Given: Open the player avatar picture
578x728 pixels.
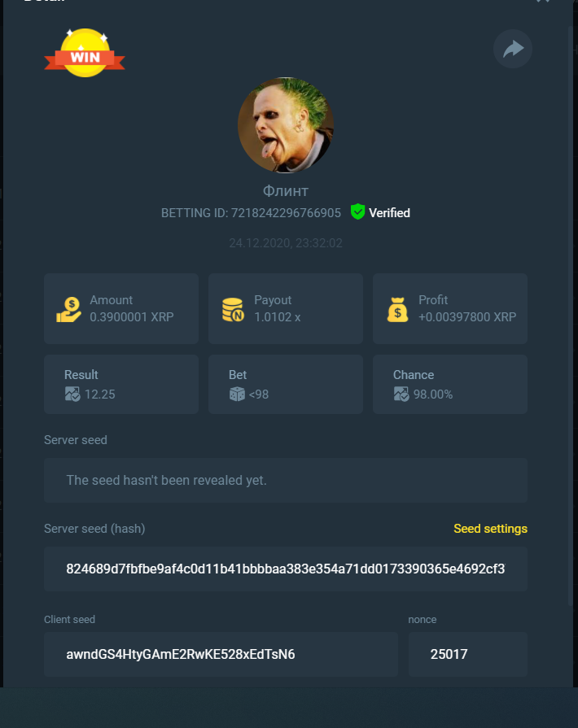Looking at the screenshot, I should (285, 125).
